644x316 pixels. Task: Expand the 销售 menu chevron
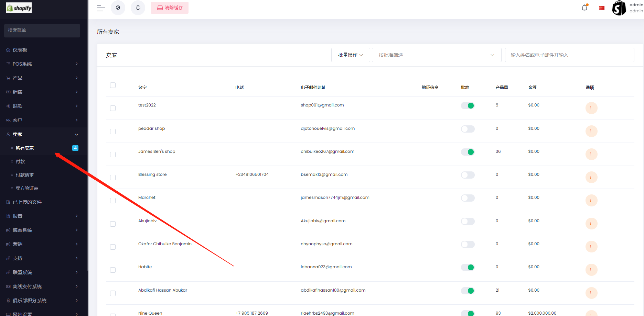tap(76, 92)
